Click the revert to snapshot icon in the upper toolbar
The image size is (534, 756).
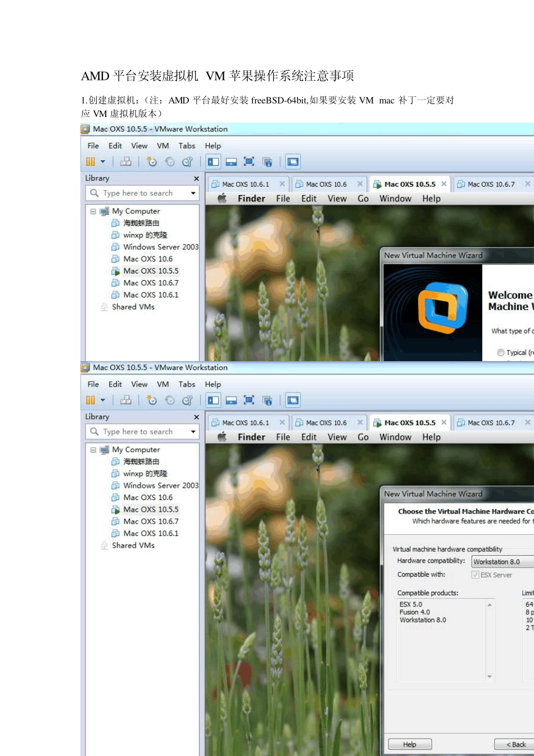(x=170, y=162)
